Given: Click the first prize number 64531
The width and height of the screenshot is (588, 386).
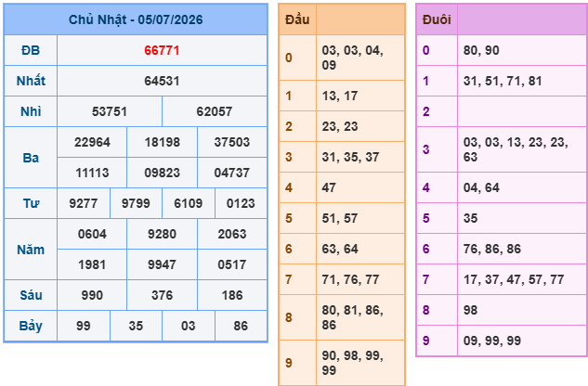Looking at the screenshot, I should click(x=162, y=81).
